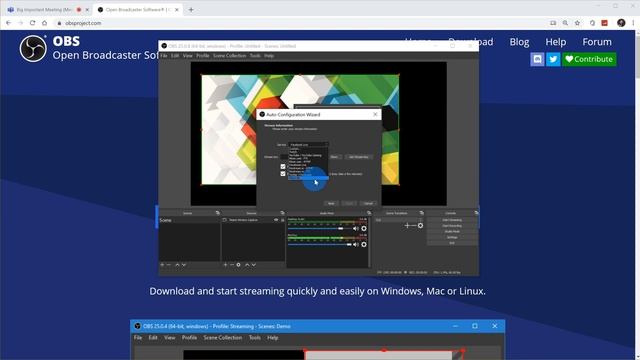
Task: Bookmark this page with star icon
Action: [x=577, y=23]
